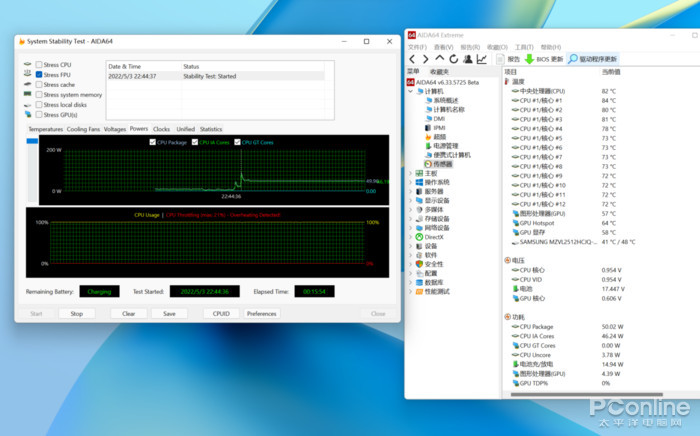The height and width of the screenshot is (436, 700).
Task: Uncheck the Stress FPU checkbox
Action: coord(39,75)
